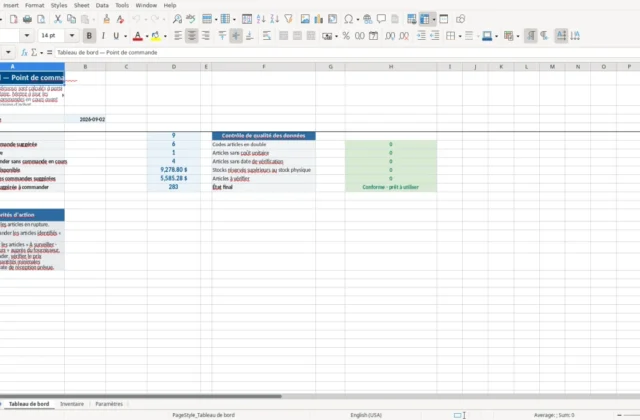The width and height of the screenshot is (640, 420).
Task: Open the font size dropdown
Action: tap(72, 36)
